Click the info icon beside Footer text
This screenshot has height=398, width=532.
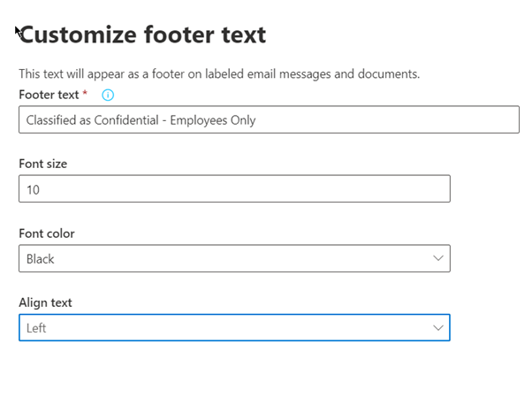pyautogui.click(x=109, y=95)
